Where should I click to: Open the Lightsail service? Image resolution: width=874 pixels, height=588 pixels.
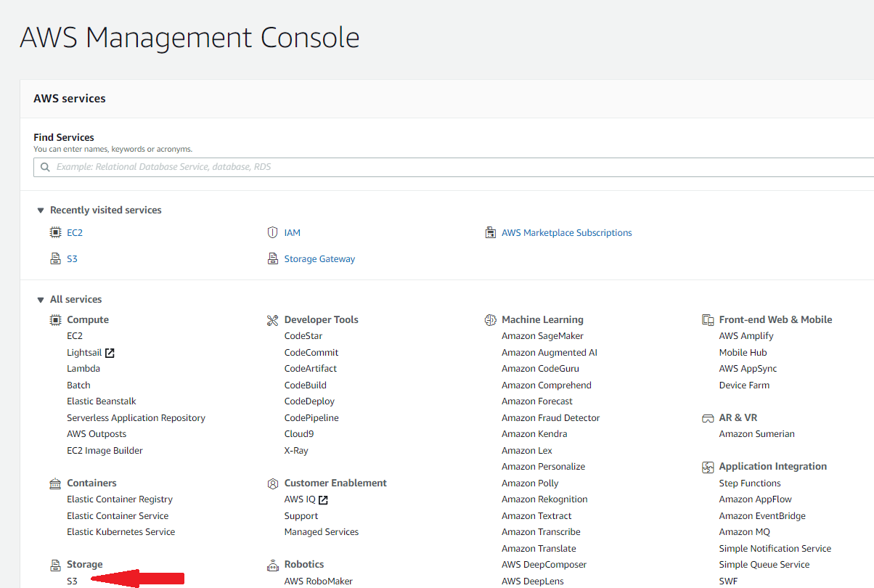coord(84,353)
